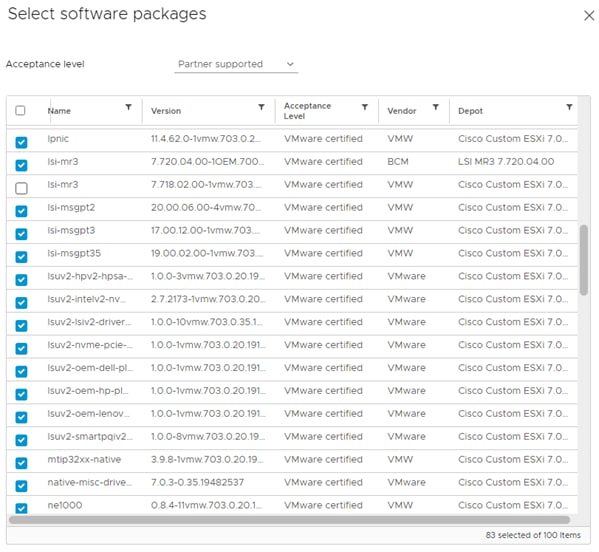
Task: Click version 17.00.12.00-1vmw.703 cell
Action: pyautogui.click(x=205, y=230)
